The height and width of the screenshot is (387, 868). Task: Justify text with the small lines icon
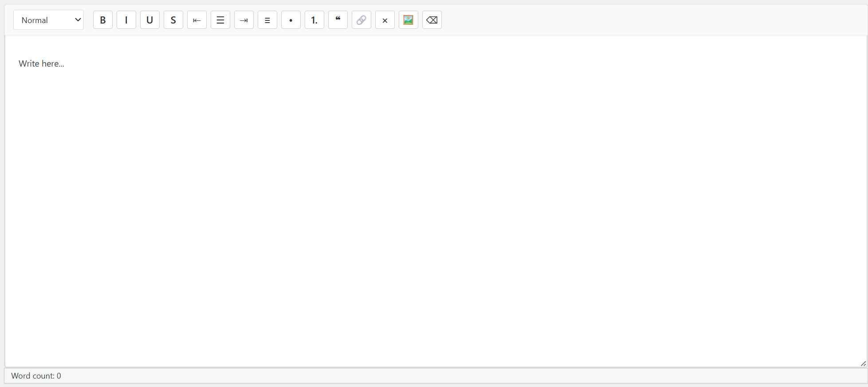[267, 20]
